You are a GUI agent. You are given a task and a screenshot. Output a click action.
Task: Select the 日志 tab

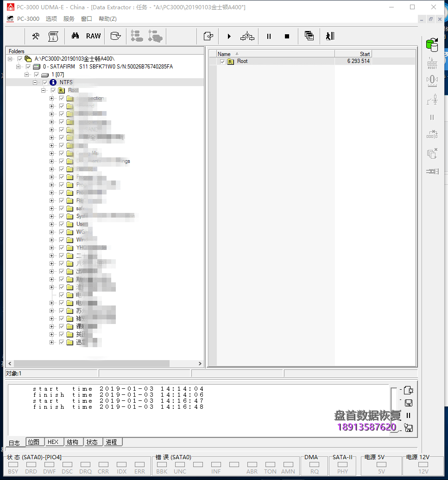click(x=14, y=443)
